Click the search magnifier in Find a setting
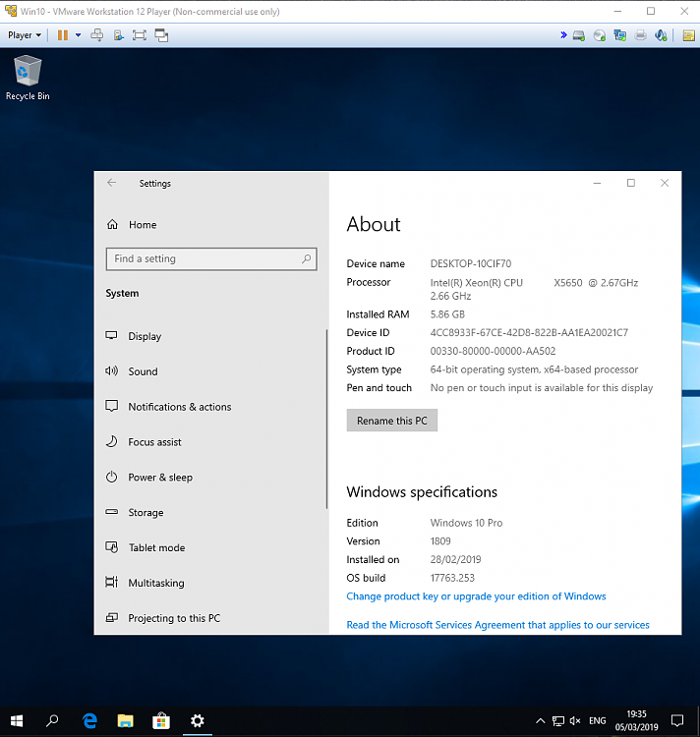 [306, 259]
